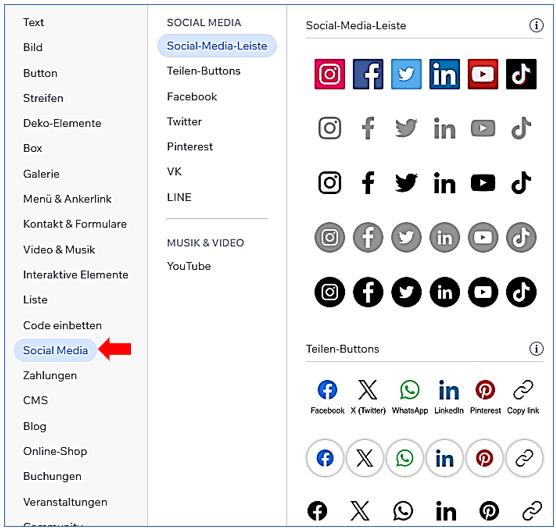Open the Online-Shop category
The height and width of the screenshot is (531, 556).
coord(55,451)
